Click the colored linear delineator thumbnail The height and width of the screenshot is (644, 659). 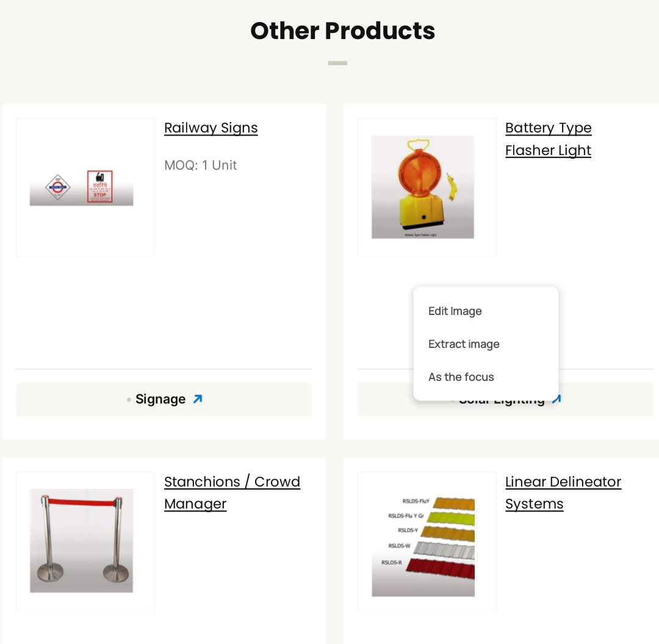(x=423, y=541)
